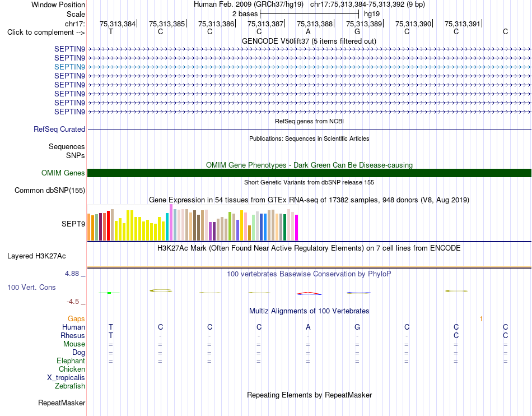
Task: Click the red PhyloP peak under base A
Action: [x=309, y=293]
